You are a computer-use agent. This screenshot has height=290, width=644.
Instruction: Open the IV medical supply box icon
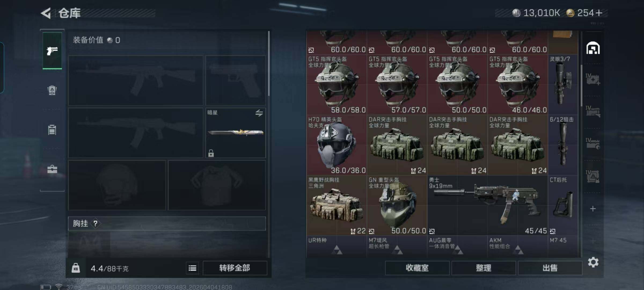[x=593, y=79]
